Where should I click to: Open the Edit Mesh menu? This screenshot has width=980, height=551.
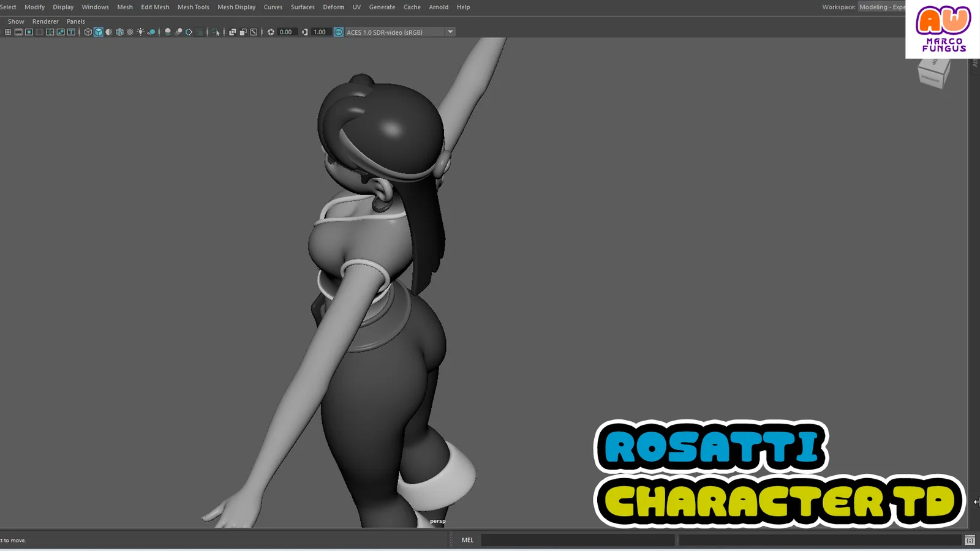[x=155, y=7]
